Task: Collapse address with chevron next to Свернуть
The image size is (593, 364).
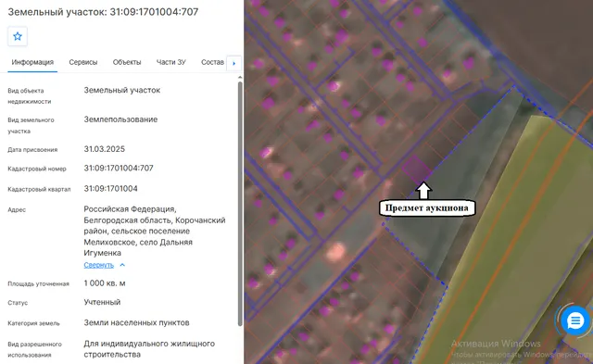Action: coord(122,265)
